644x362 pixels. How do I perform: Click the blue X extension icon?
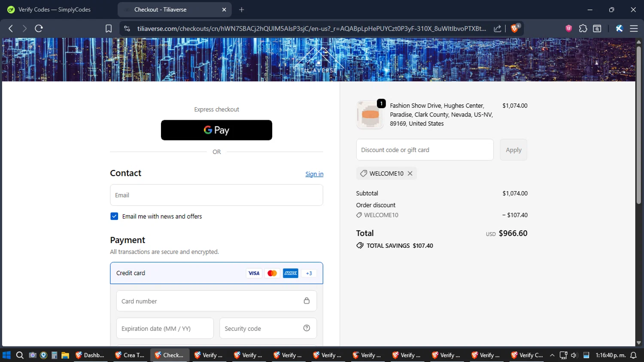click(619, 28)
